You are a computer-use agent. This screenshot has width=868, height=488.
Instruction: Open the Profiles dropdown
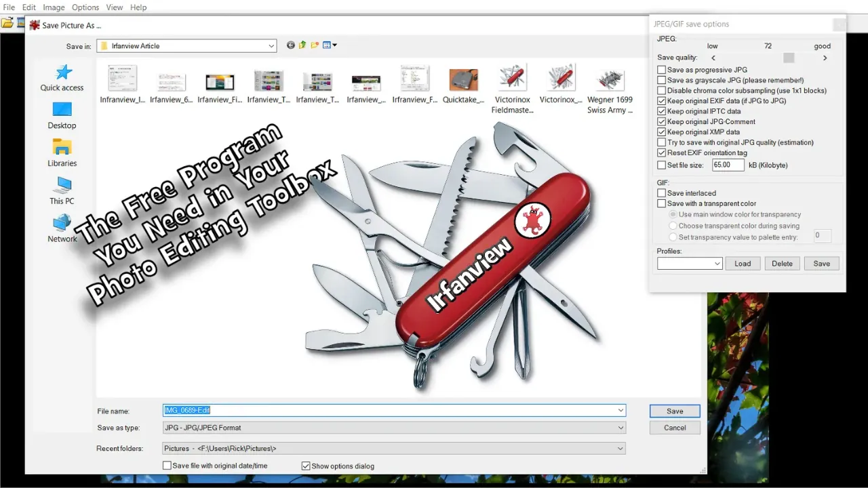point(690,264)
